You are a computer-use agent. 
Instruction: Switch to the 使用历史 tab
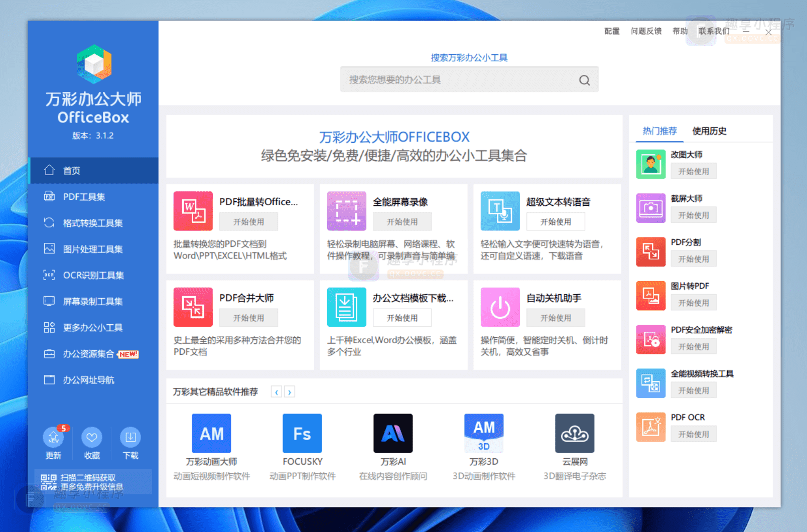[709, 131]
